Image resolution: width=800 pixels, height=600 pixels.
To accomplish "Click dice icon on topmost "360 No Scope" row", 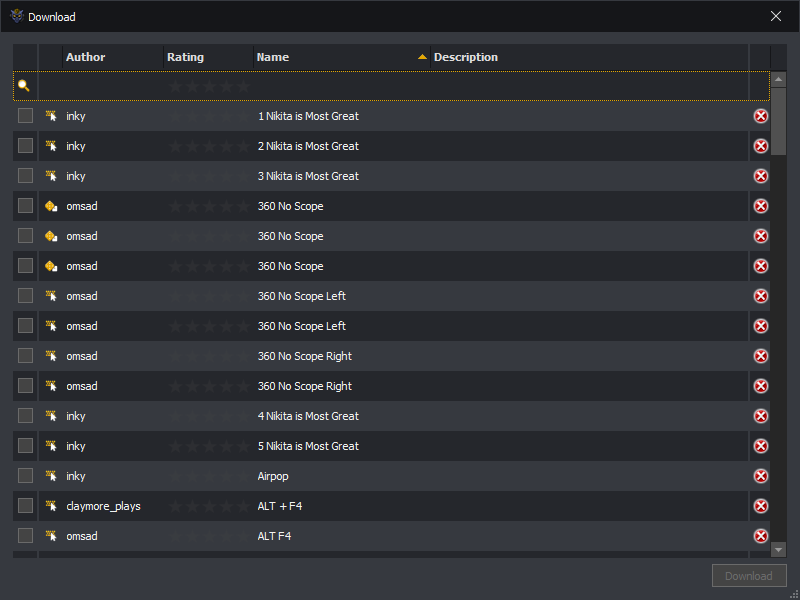I will 51,206.
